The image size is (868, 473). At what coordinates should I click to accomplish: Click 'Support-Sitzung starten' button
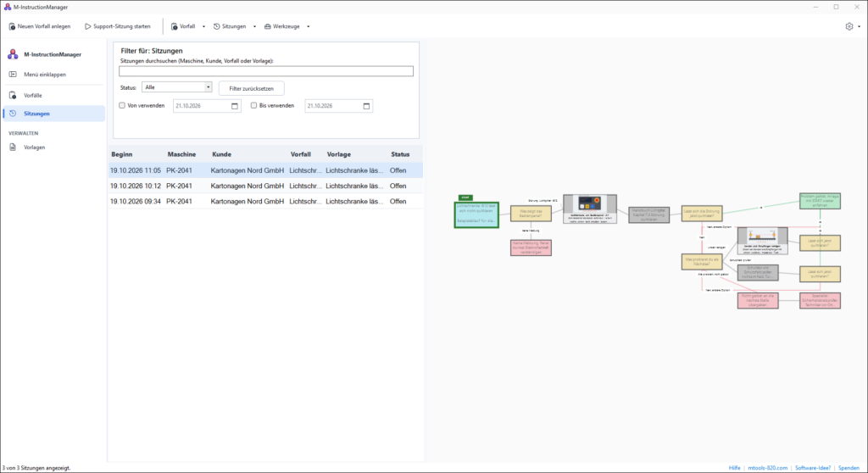[117, 26]
